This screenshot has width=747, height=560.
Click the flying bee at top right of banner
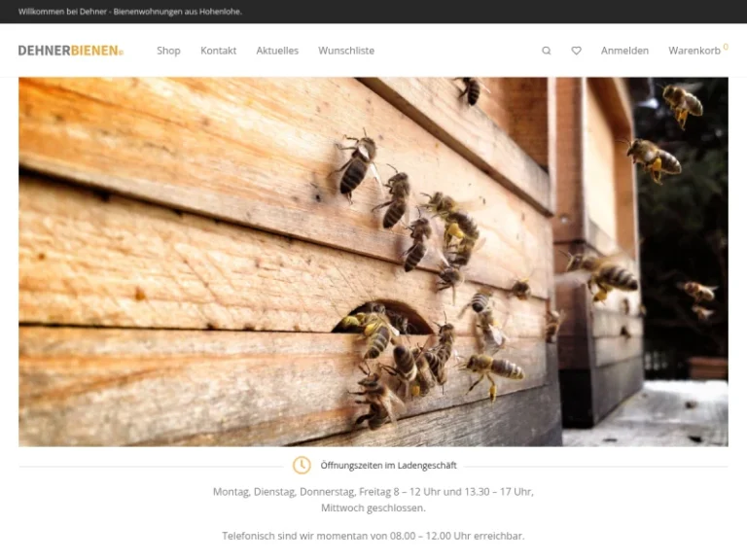683,102
